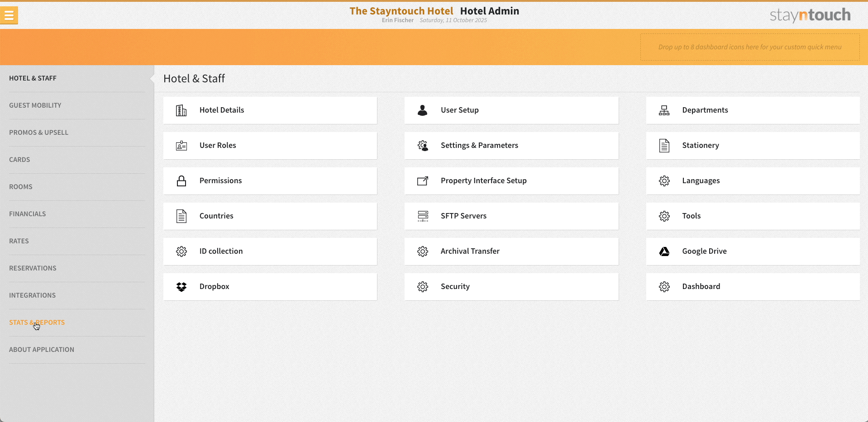The image size is (868, 422).
Task: Click the Tools gear icon
Action: coord(664,216)
